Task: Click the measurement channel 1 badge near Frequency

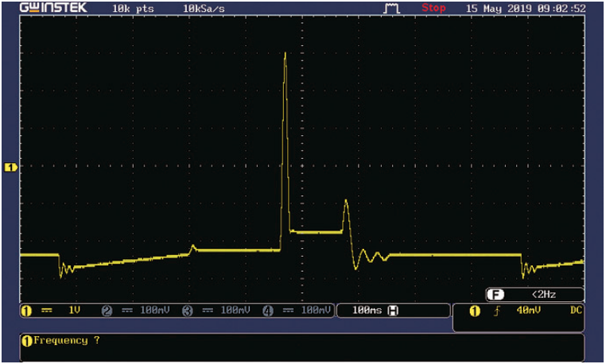Action: pyautogui.click(x=27, y=341)
